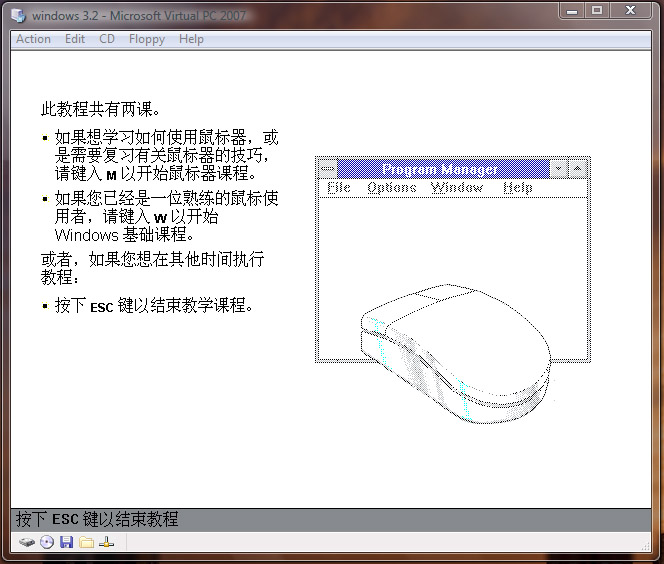Click the Program Manager title bar

[x=443, y=169]
